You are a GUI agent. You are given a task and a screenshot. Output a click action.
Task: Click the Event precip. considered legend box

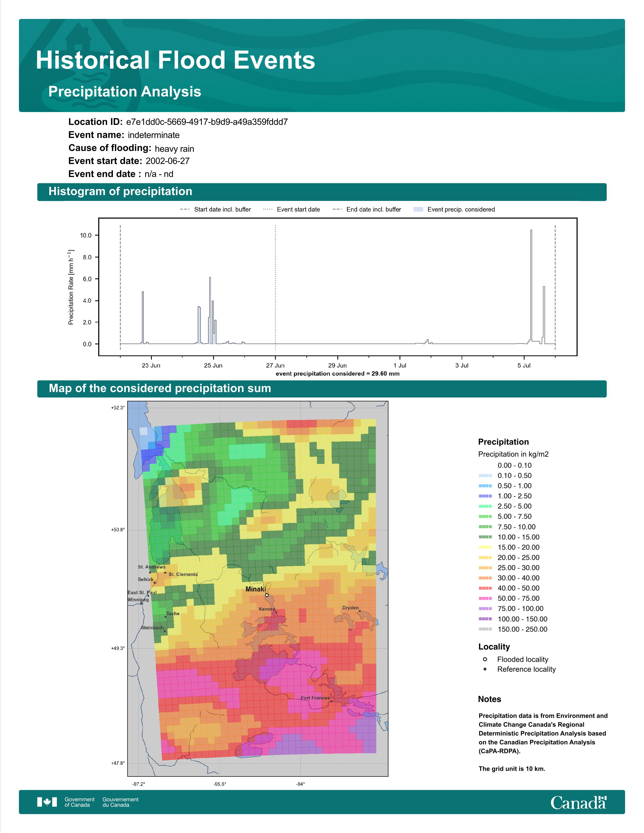[418, 210]
